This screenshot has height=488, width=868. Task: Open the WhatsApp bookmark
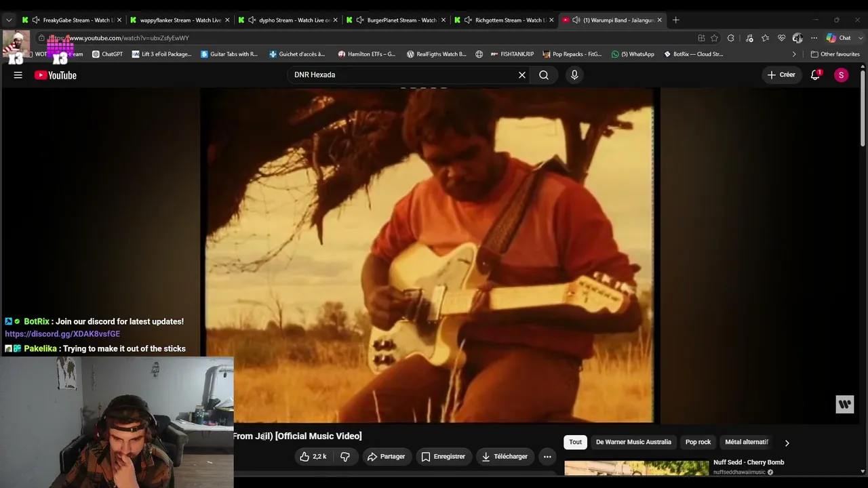pyautogui.click(x=633, y=54)
